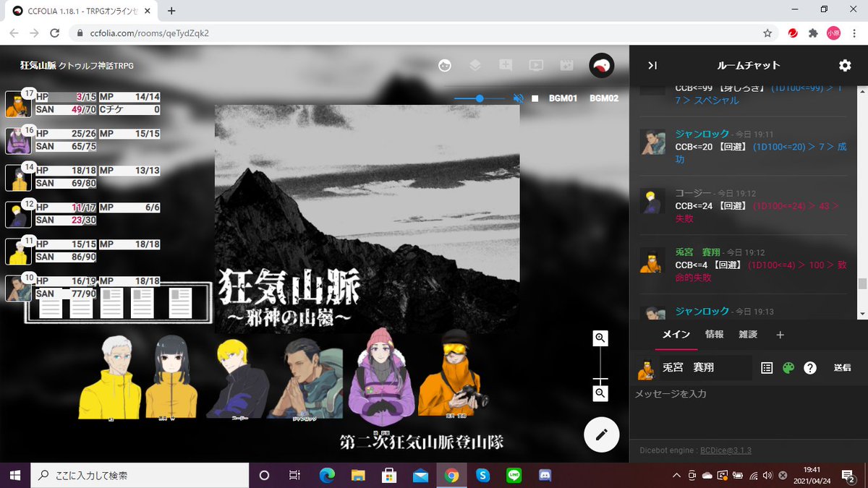Switch to the 情報 chat tab
868x488 pixels.
(714, 334)
